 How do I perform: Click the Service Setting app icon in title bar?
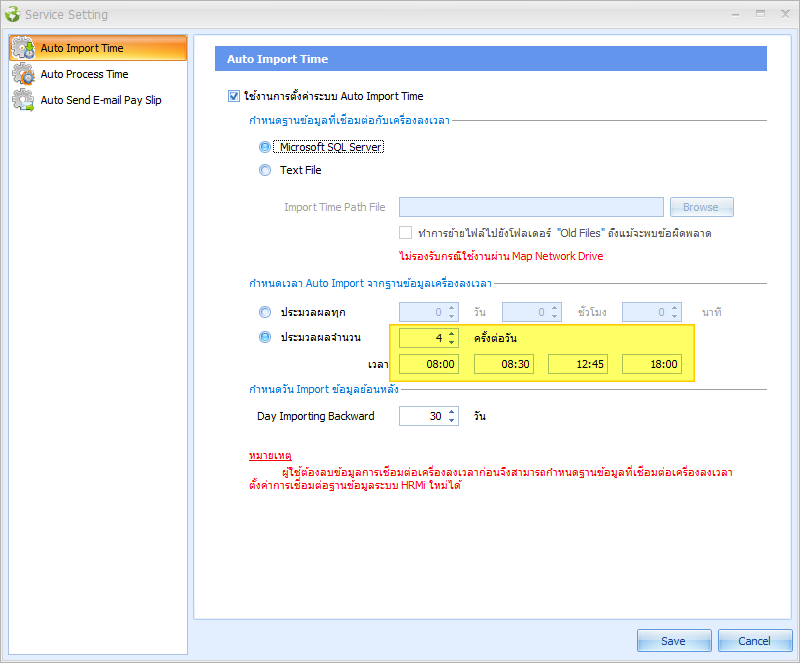point(12,14)
